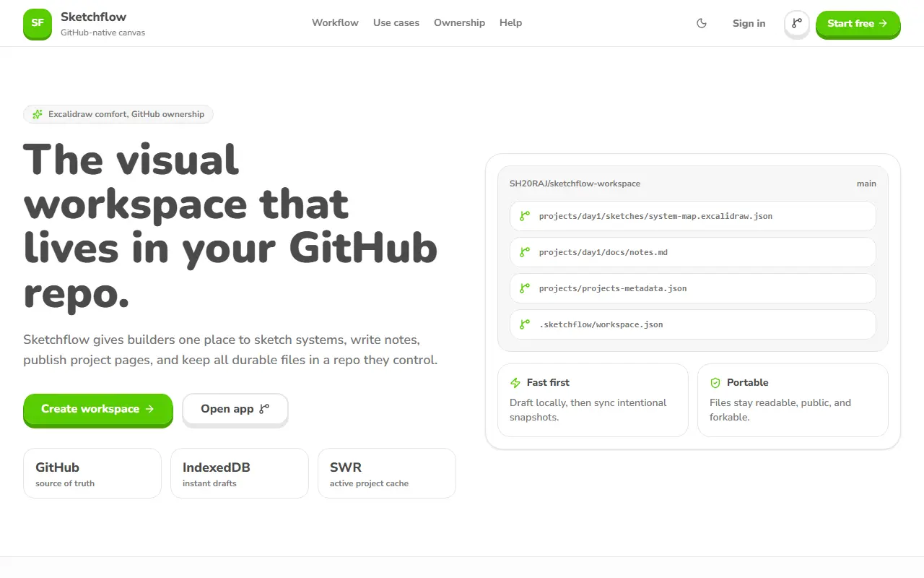
Task: Click the sparkle icon in the Excalidraw badge
Action: pyautogui.click(x=38, y=114)
